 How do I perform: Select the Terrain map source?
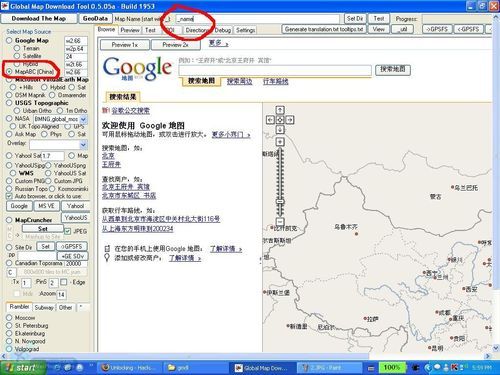click(17, 48)
